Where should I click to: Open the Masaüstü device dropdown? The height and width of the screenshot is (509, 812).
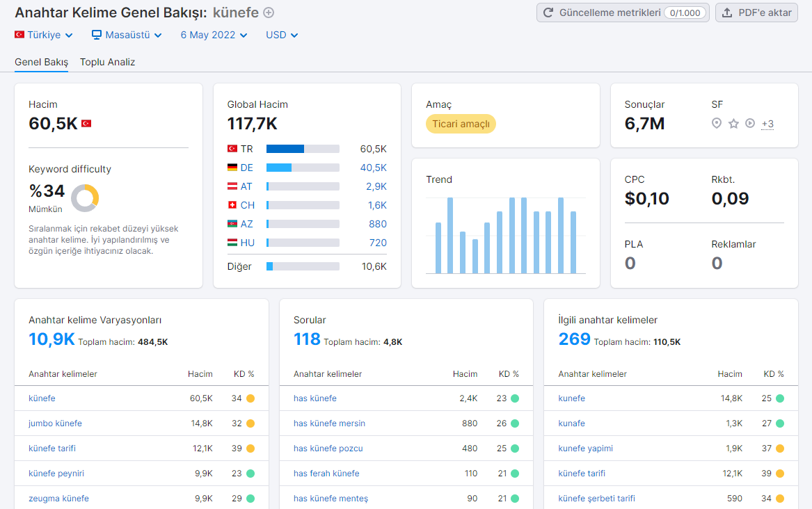pyautogui.click(x=127, y=35)
